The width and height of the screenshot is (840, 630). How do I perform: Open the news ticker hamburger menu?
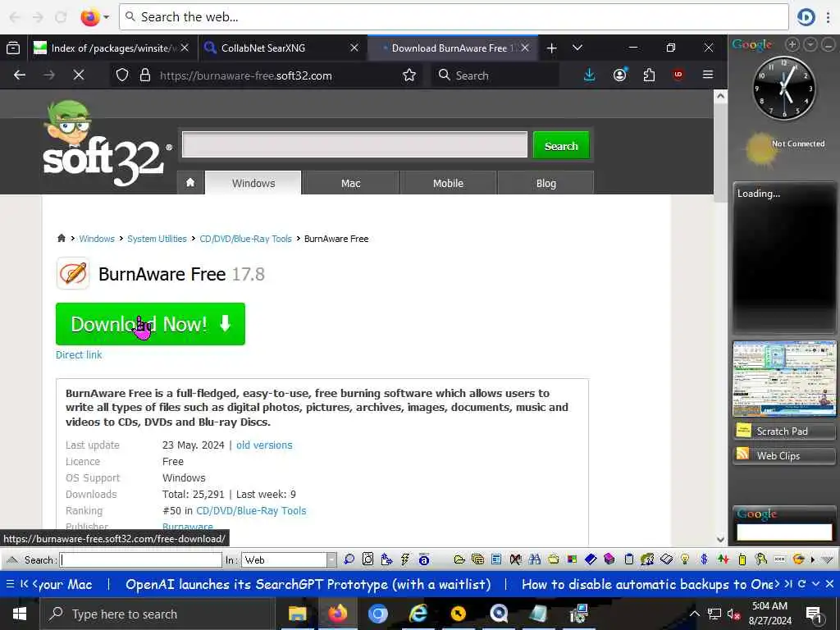tap(10, 584)
